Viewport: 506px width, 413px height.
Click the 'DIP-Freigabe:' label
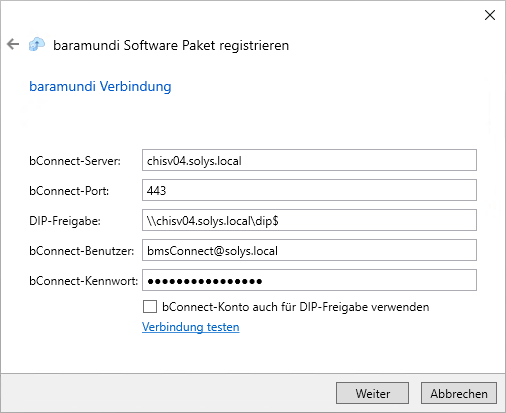click(65, 221)
